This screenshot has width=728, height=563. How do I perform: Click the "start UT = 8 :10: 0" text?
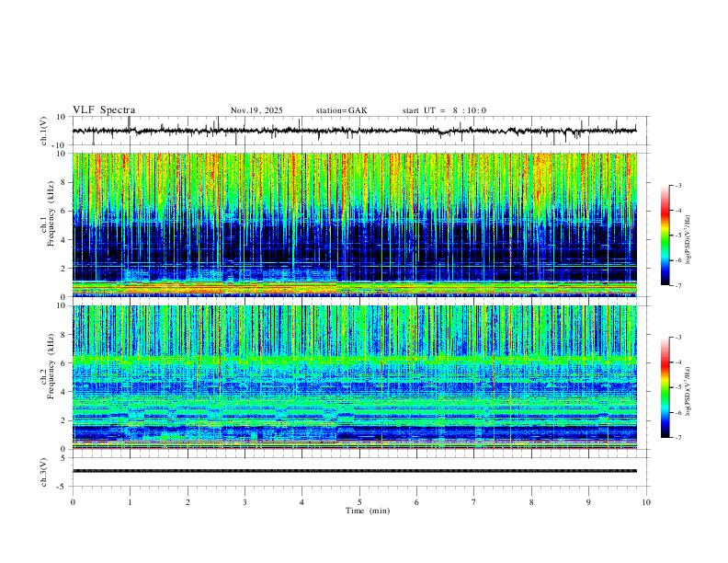444,110
